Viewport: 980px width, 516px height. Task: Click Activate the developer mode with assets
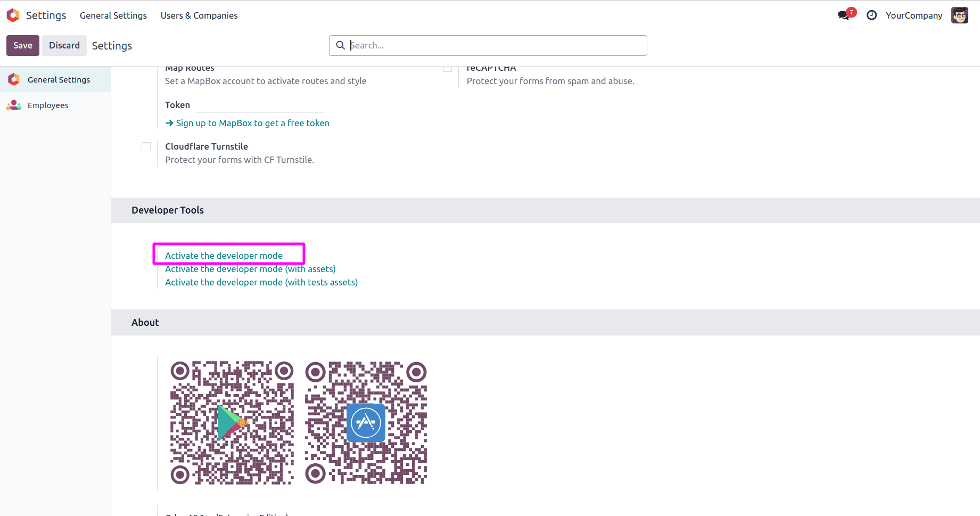tap(250, 269)
